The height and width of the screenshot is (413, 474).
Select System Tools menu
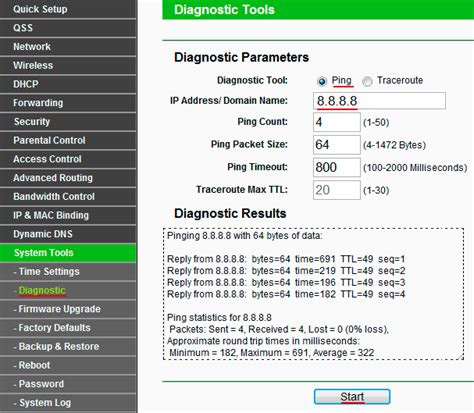68,253
